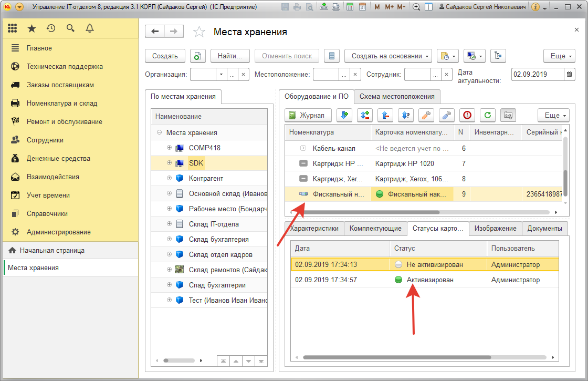Open the Создать на основании dropdown
The width and height of the screenshot is (588, 381).
(388, 56)
